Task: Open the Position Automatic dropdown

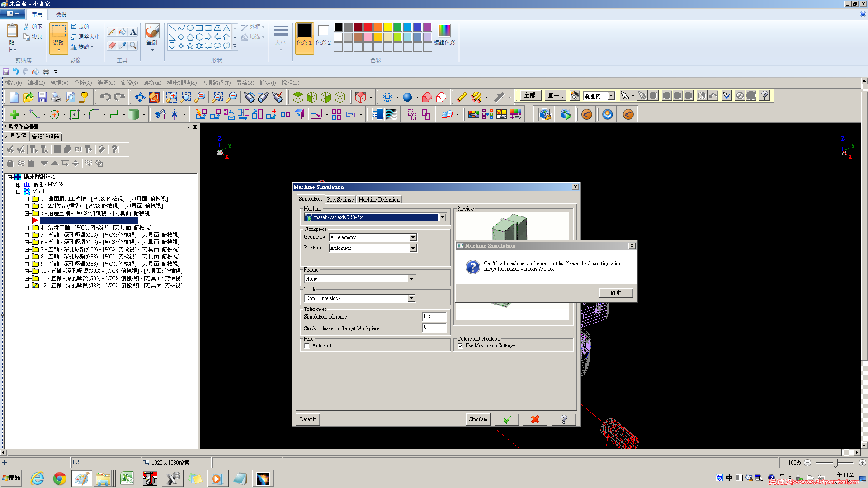Action: (413, 248)
